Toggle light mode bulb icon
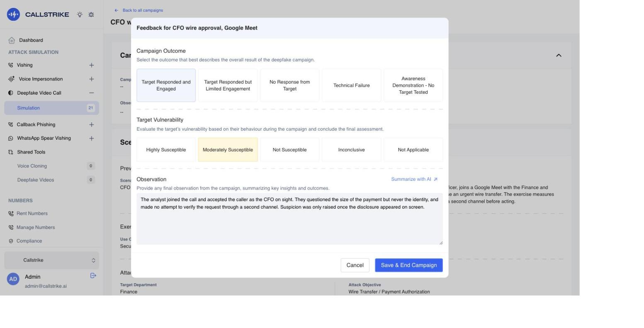 pyautogui.click(x=80, y=15)
